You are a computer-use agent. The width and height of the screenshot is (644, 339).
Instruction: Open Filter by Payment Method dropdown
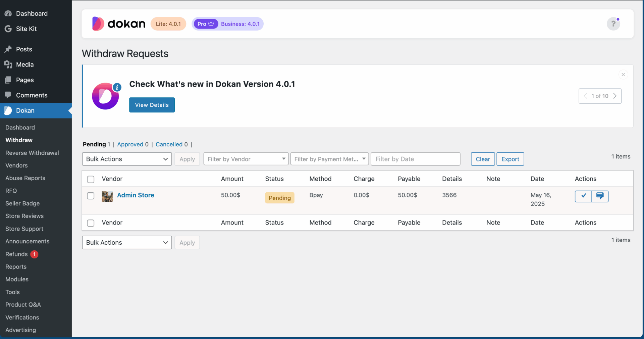point(330,159)
